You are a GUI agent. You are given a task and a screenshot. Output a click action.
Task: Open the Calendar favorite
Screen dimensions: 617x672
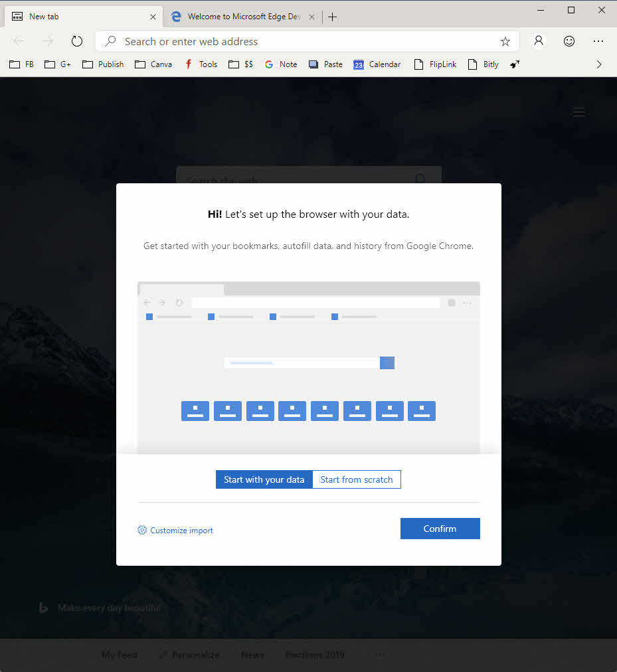pos(377,64)
